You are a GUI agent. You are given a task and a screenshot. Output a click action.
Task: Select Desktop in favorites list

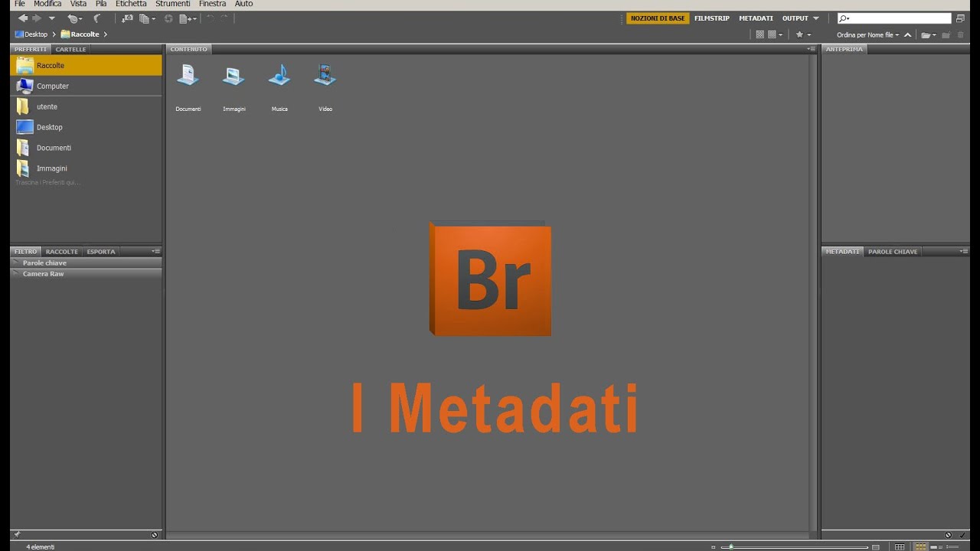pyautogui.click(x=87, y=127)
